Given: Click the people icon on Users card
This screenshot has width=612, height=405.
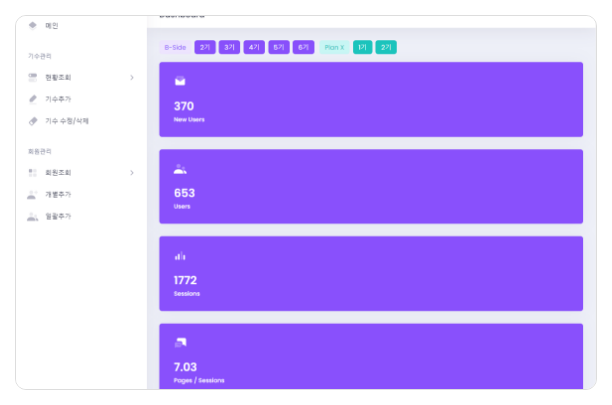Looking at the screenshot, I should pyautogui.click(x=180, y=169).
